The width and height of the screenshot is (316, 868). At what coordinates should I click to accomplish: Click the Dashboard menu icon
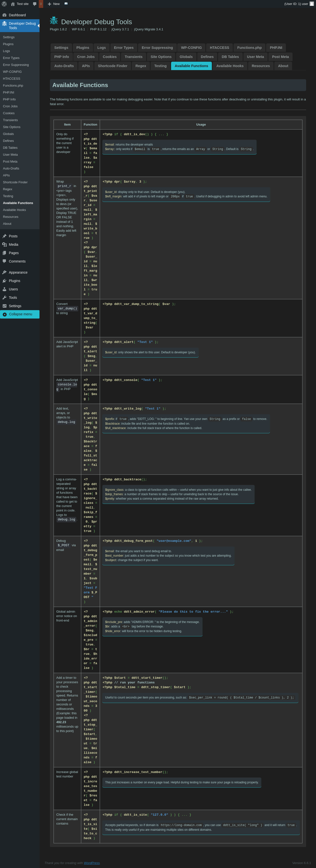point(4,15)
